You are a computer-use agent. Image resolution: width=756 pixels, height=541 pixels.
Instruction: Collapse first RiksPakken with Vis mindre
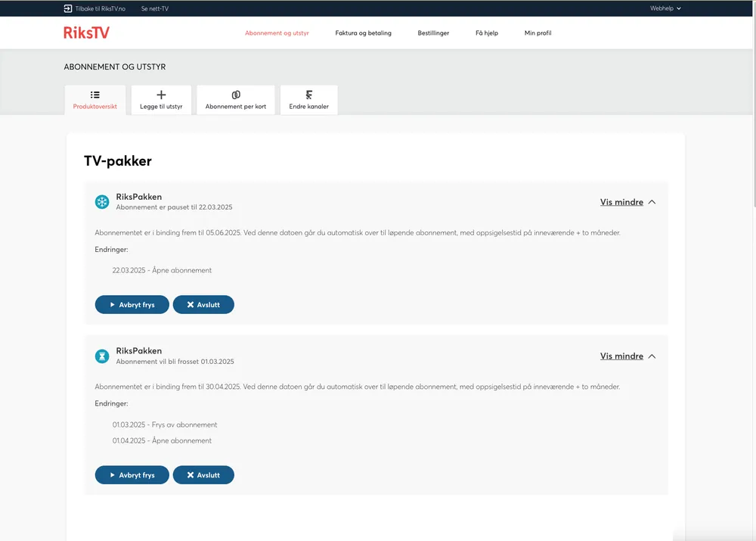pos(627,202)
